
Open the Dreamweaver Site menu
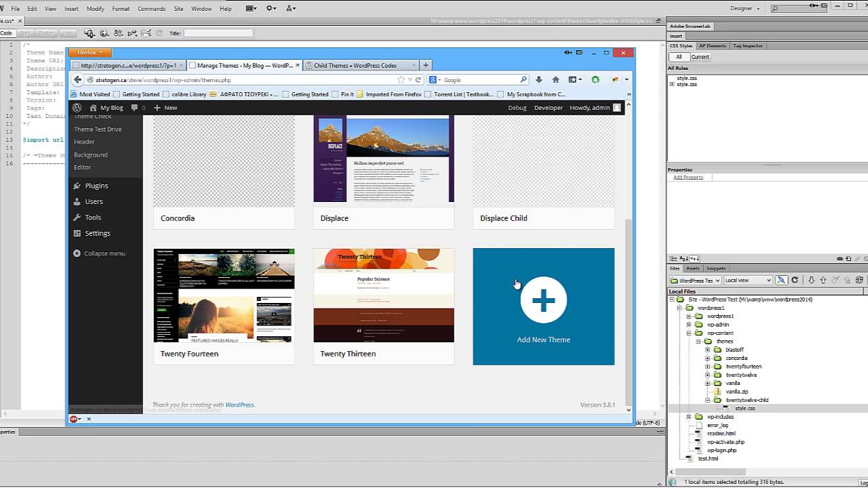178,9
